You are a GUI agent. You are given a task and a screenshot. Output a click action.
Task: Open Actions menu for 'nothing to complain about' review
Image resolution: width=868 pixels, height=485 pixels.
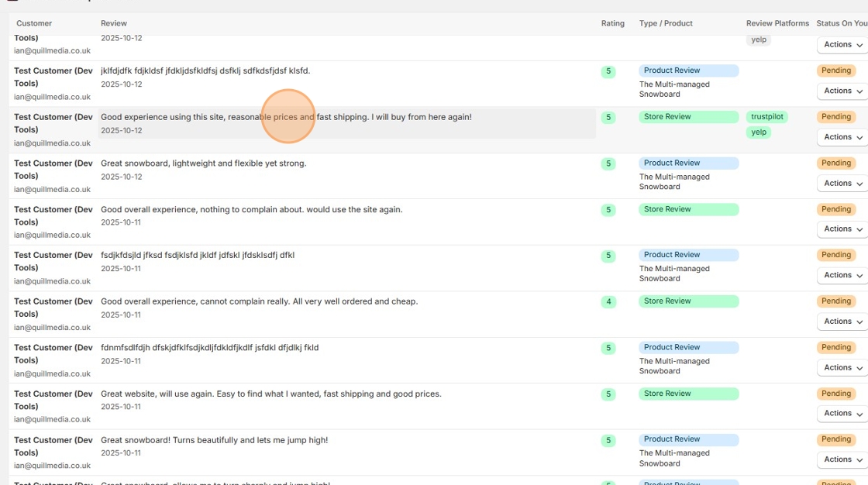(x=843, y=229)
